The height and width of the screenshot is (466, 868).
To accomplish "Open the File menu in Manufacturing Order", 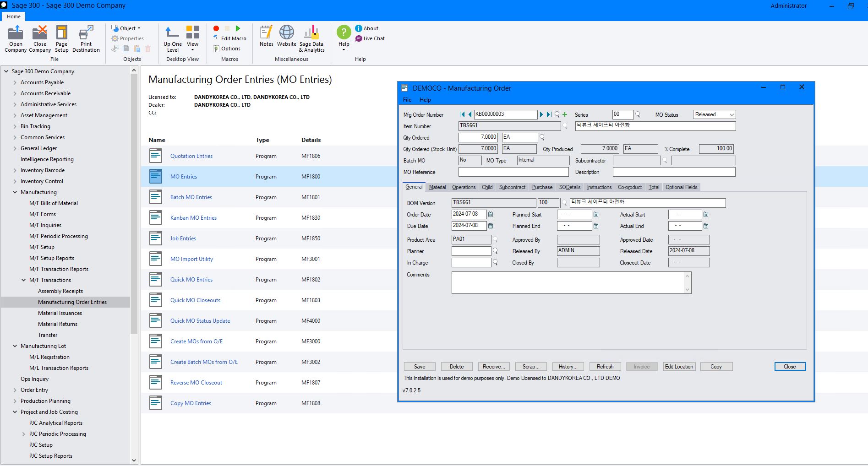I will tap(407, 100).
